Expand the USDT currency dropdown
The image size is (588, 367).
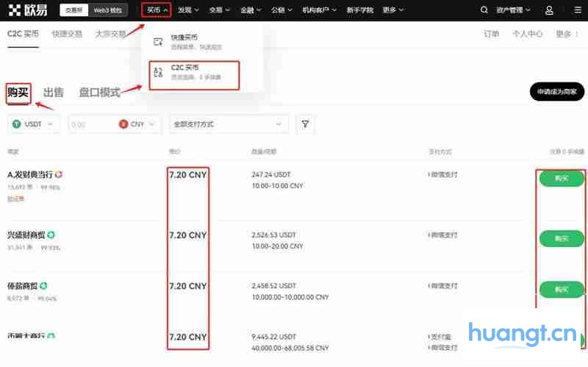[x=34, y=124]
